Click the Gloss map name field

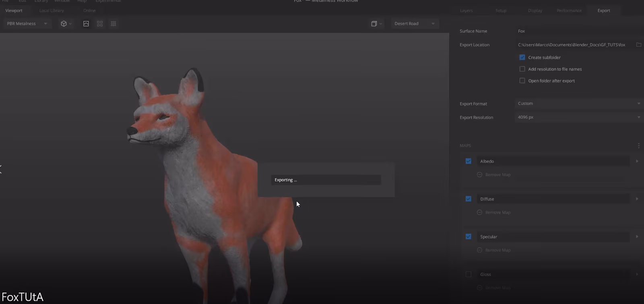553,275
